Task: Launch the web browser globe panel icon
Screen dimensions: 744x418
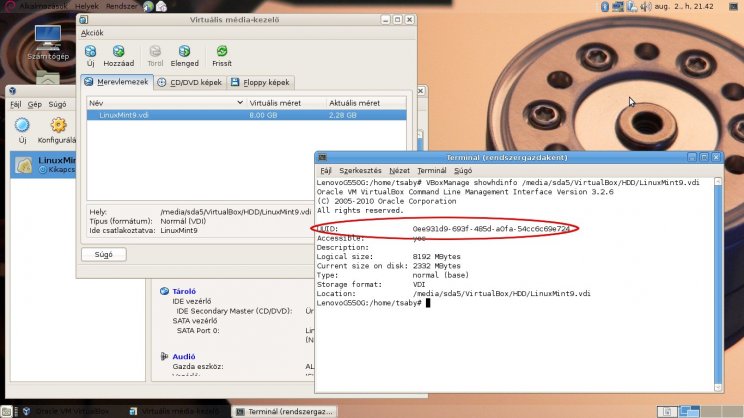Action: [x=149, y=6]
